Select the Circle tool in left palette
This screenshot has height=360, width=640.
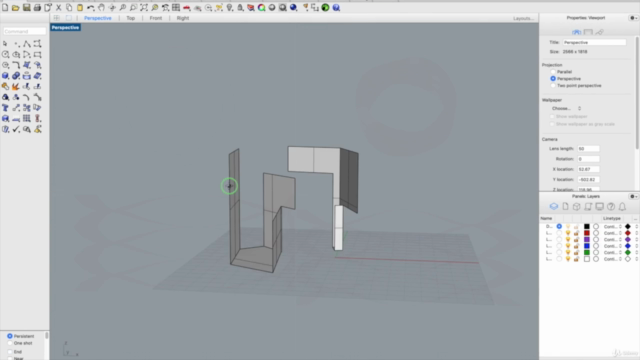pos(5,54)
